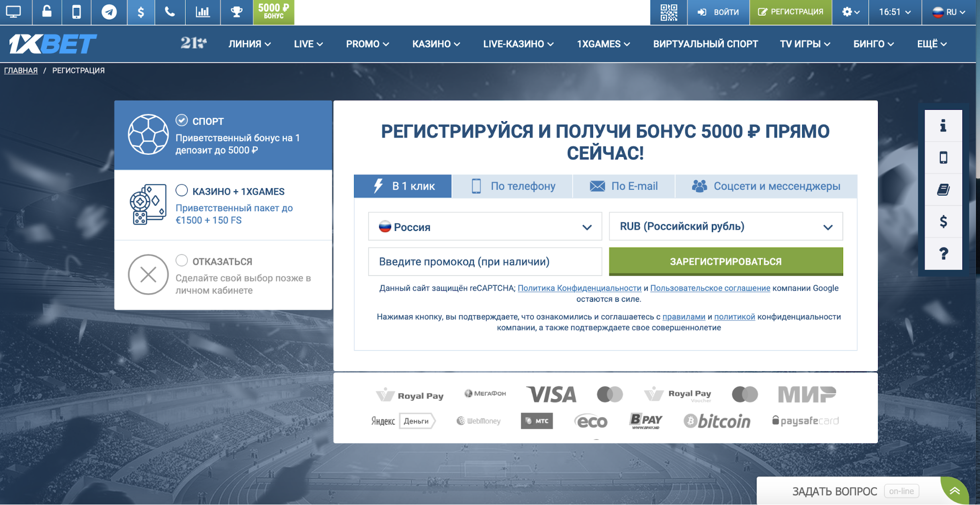Open the Россия country dropdown
This screenshot has width=980, height=505.
[485, 227]
